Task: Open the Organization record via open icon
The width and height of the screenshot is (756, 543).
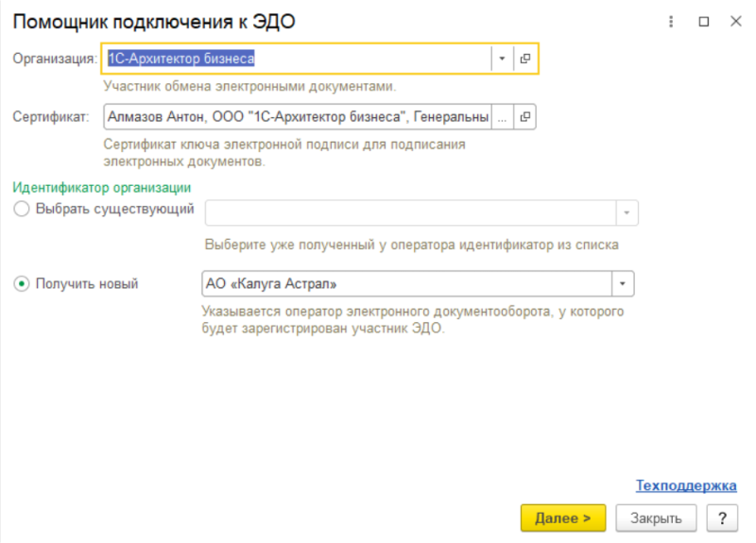Action: 525,59
